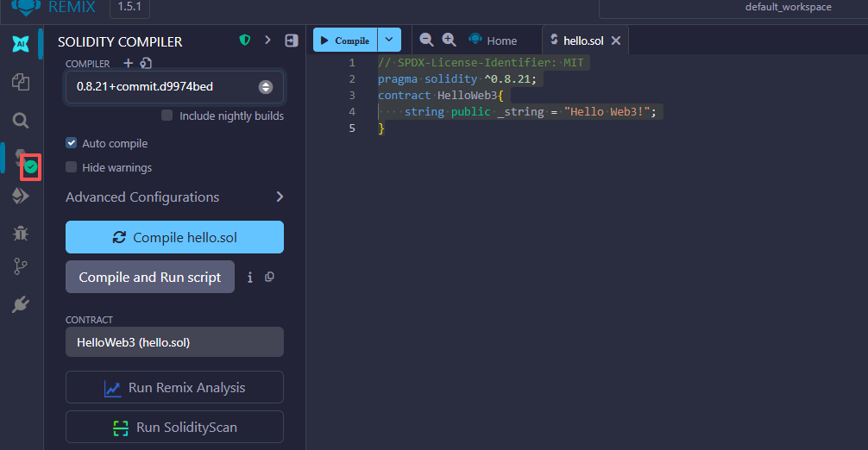
Task: Close the hello.sol tab
Action: [x=615, y=41]
